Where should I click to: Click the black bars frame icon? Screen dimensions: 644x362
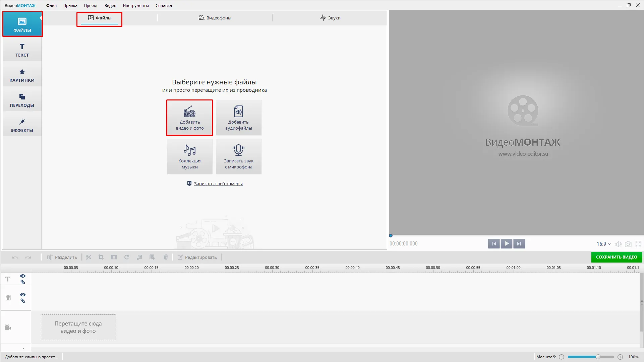coord(114,257)
